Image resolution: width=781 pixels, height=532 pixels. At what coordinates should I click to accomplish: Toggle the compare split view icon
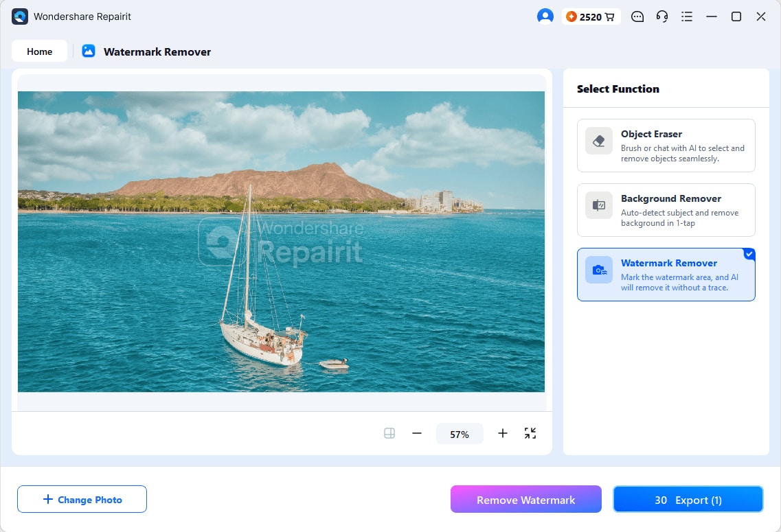[x=389, y=433]
